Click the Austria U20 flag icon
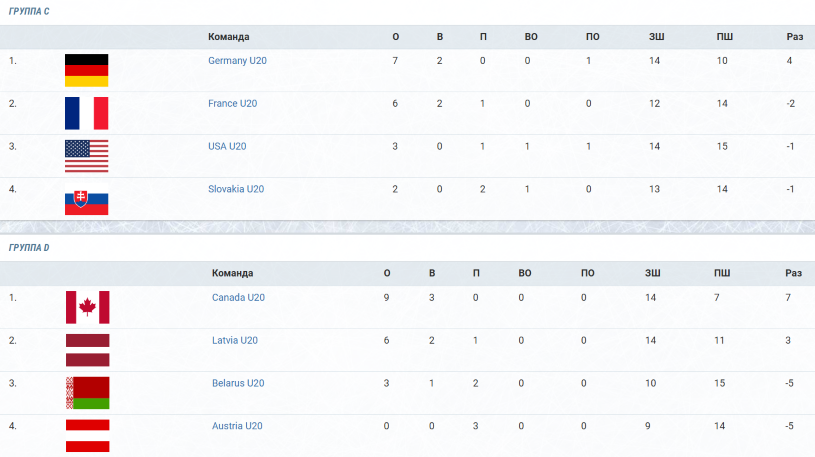The image size is (815, 457). point(87,436)
